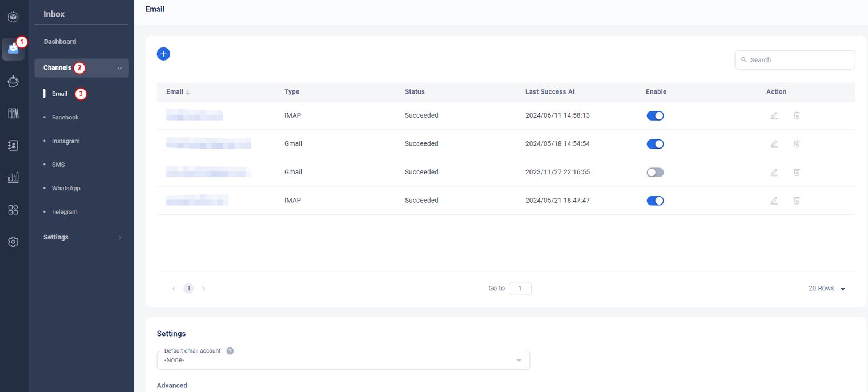Open the analytics bar chart icon

tap(13, 177)
